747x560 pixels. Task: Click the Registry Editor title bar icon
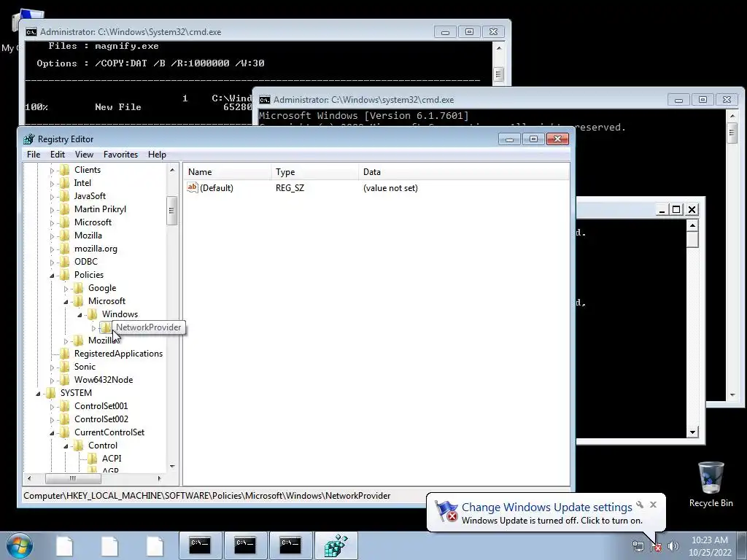[x=29, y=139]
